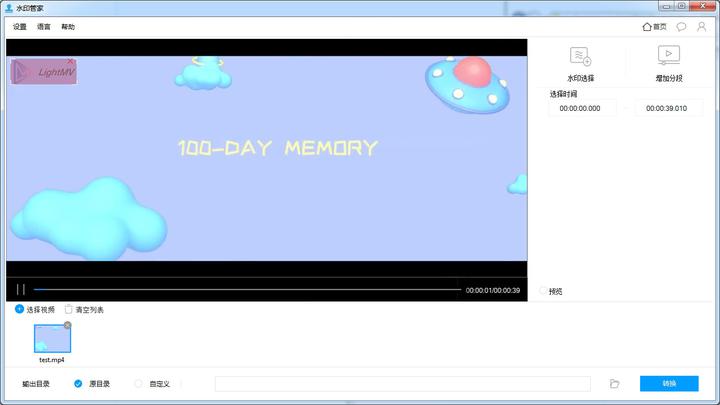Screen dimensions: 720x405
Task: Go to the home page (首页)
Action: coord(654,27)
